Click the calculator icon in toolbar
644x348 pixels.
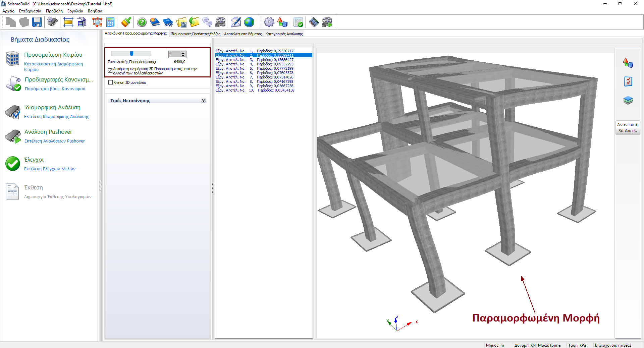coord(110,22)
